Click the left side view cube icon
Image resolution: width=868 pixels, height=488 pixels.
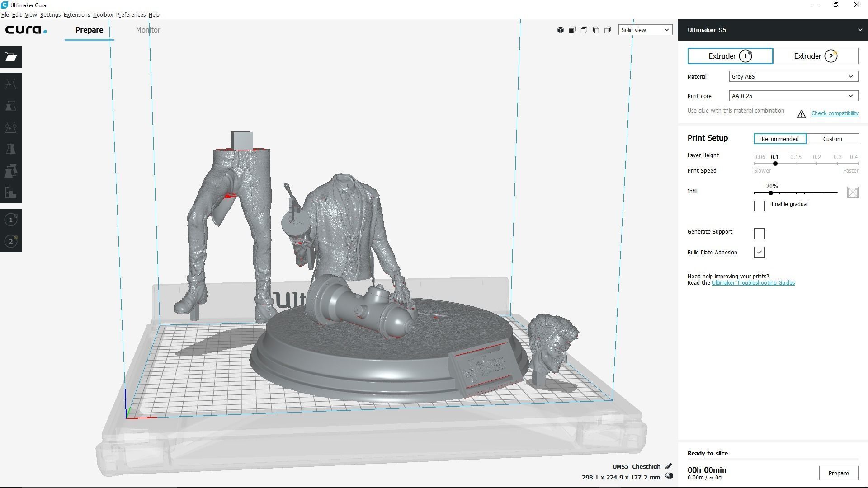tap(596, 30)
